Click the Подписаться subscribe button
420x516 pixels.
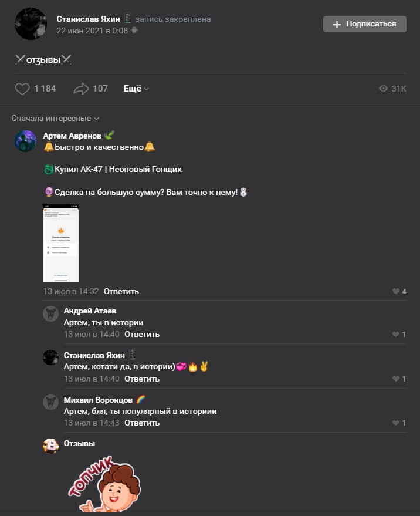pos(365,24)
